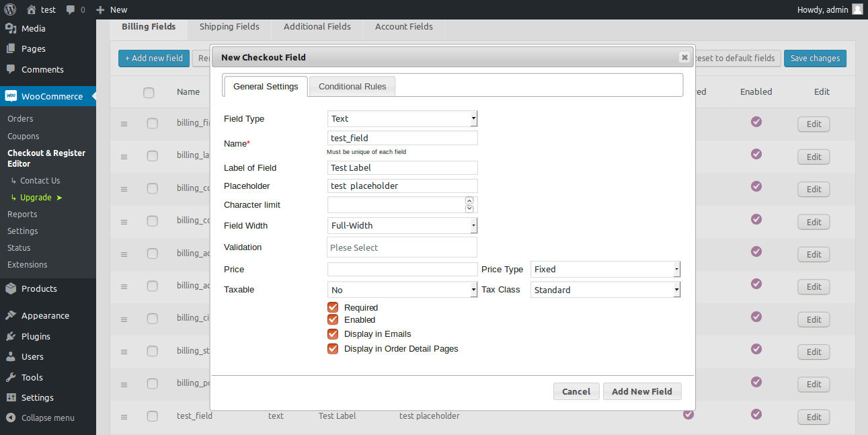Switch to Conditional Rules tab
The width and height of the screenshot is (868, 435).
click(352, 86)
